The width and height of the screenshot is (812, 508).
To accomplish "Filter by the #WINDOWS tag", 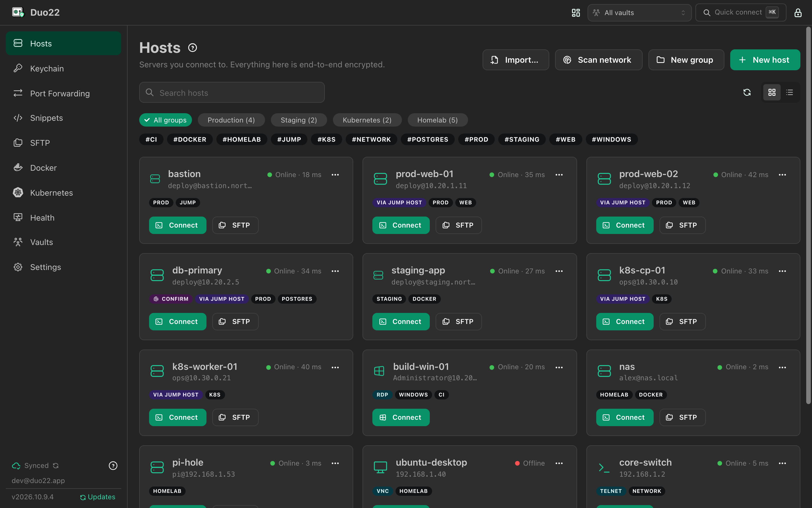I will 611,139.
